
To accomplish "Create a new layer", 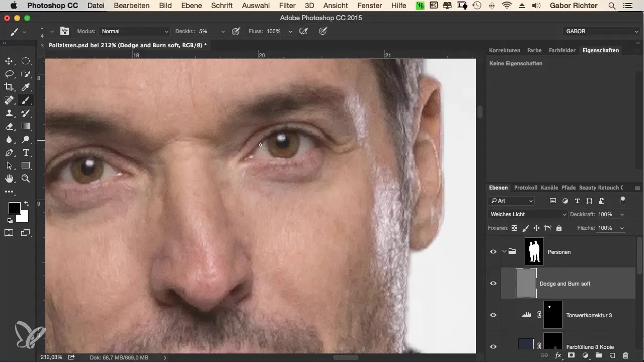I will tap(612, 355).
